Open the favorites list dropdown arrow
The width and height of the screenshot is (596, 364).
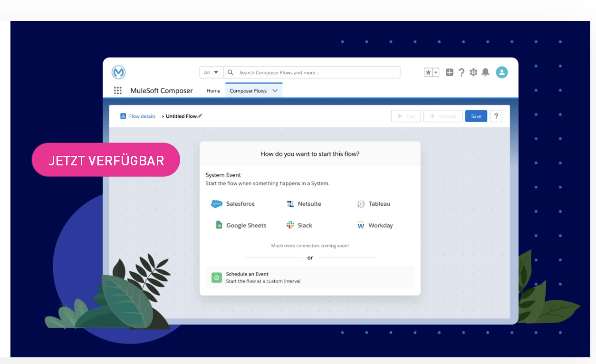(x=436, y=72)
